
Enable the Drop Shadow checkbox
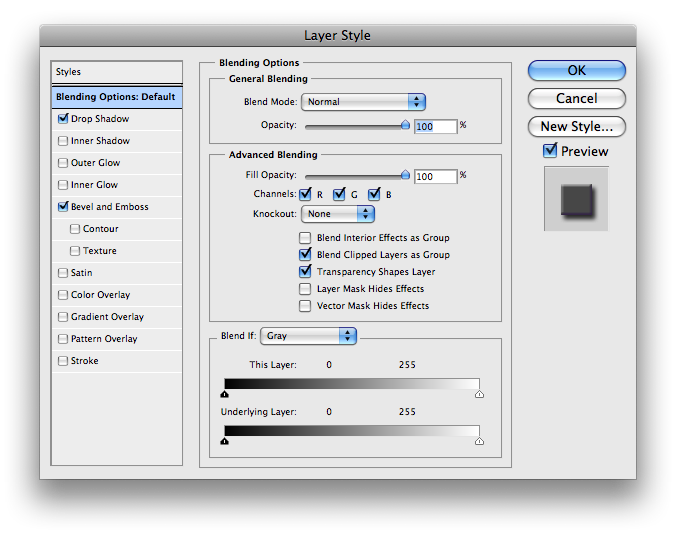[63, 119]
